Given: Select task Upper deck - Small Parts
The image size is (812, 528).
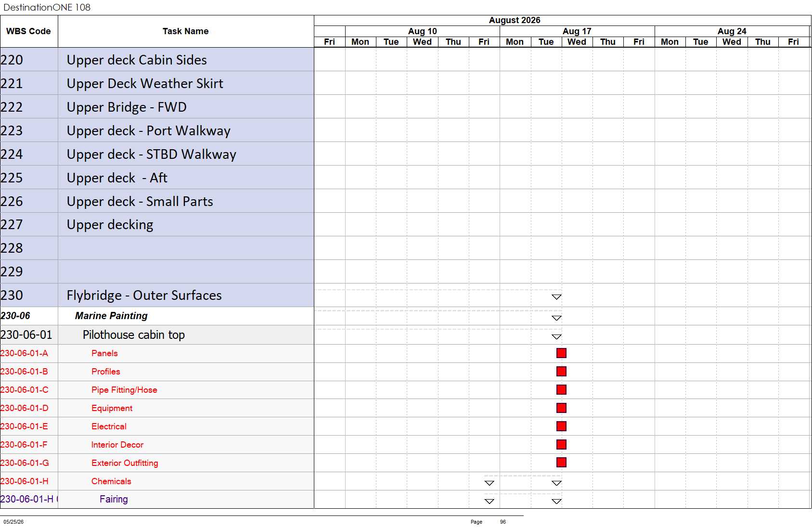Looking at the screenshot, I should click(140, 201).
